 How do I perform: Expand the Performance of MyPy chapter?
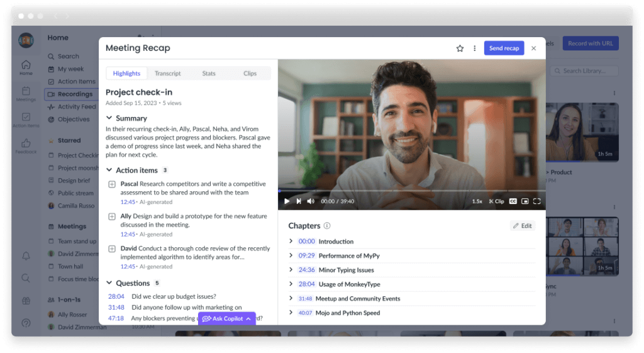[x=291, y=255]
